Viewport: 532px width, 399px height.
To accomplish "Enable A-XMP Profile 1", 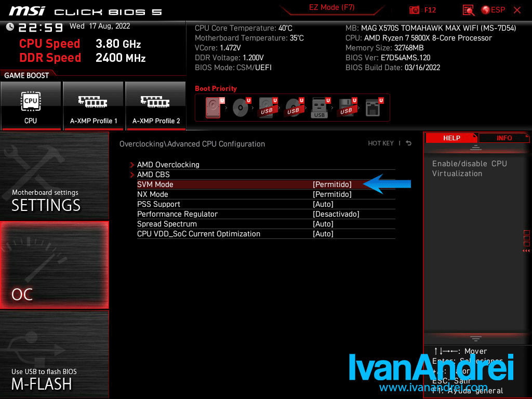I will pyautogui.click(x=94, y=106).
